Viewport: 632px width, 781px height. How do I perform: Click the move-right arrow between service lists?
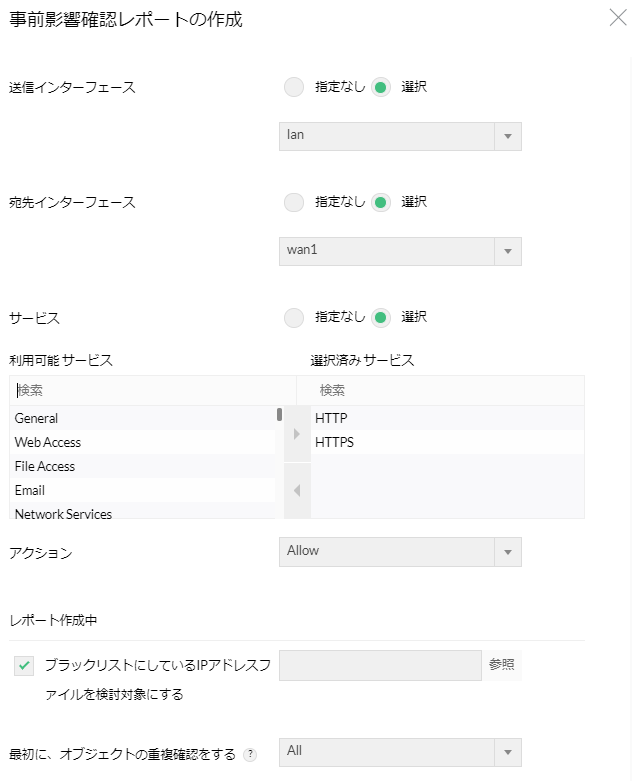pyautogui.click(x=296, y=434)
